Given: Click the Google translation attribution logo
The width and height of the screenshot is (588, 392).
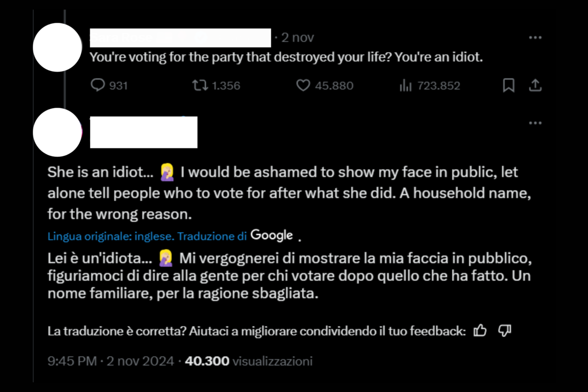Looking at the screenshot, I should [271, 235].
